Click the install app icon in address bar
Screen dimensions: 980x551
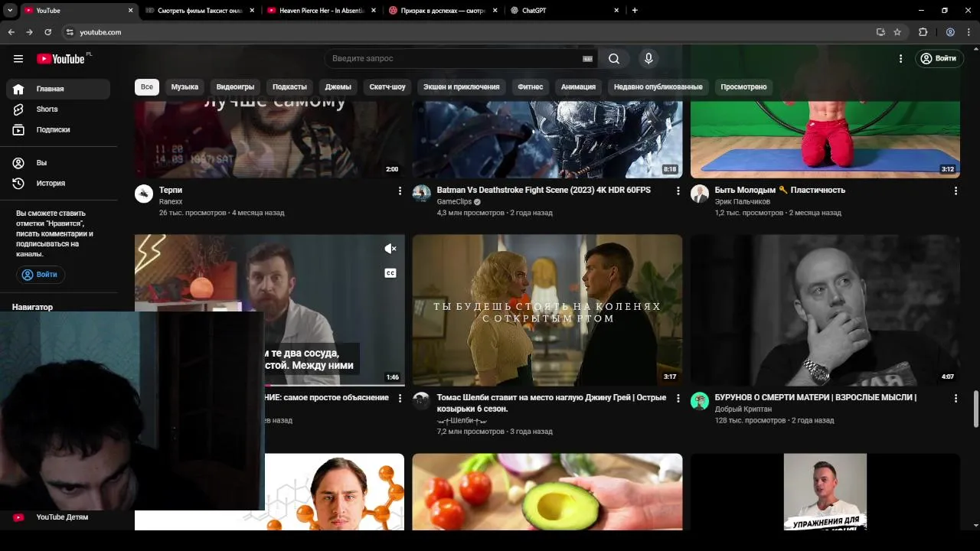880,32
